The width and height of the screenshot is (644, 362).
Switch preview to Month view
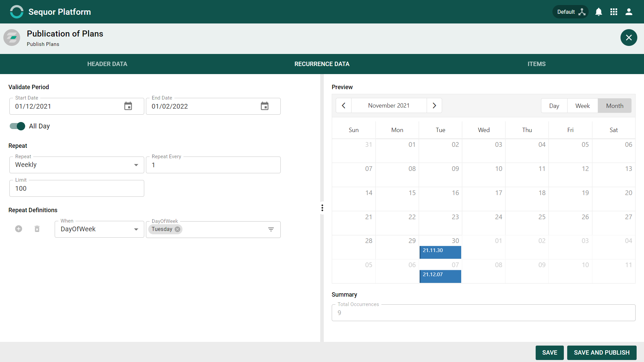615,106
